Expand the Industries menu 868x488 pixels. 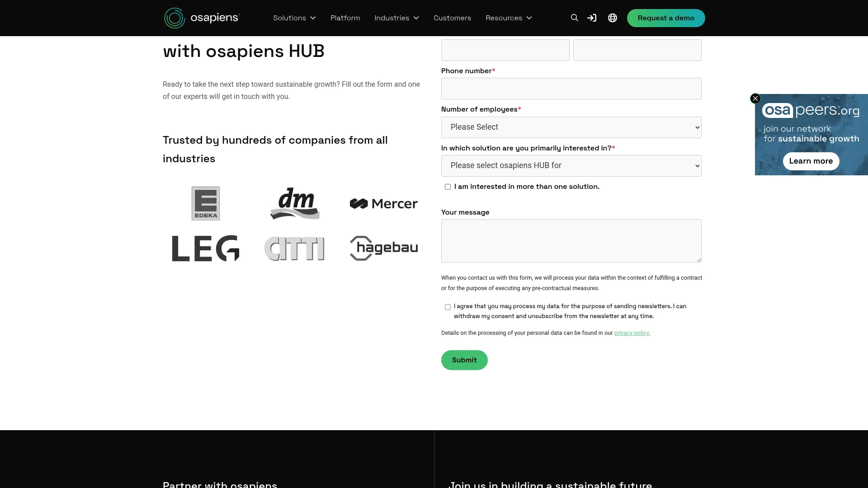[x=396, y=18]
